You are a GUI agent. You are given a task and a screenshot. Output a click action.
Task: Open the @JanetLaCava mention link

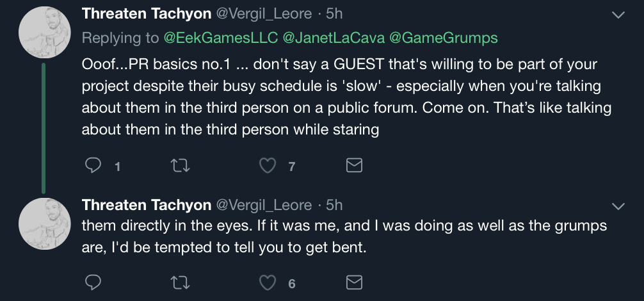click(x=334, y=38)
